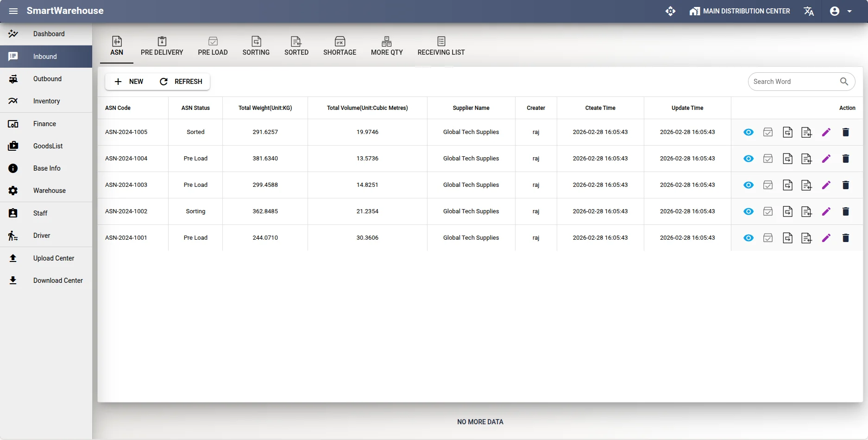Switch to the PRE LOAD tab
Viewport: 868px width, 440px height.
(213, 46)
